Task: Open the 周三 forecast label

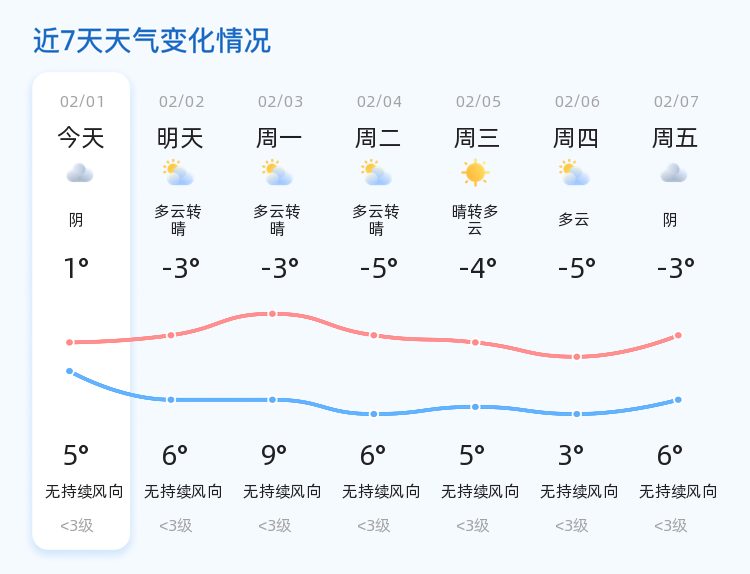Action: pyautogui.click(x=476, y=138)
